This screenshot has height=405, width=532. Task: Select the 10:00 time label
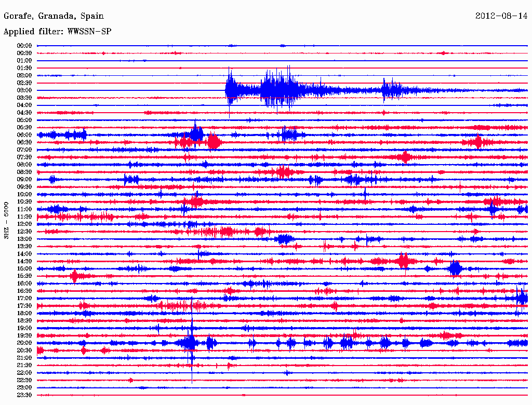[24, 194]
